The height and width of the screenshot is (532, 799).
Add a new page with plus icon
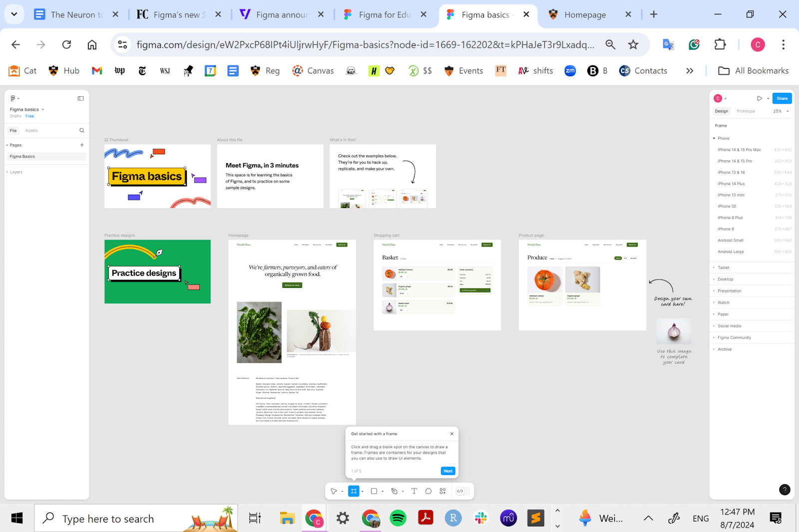82,145
